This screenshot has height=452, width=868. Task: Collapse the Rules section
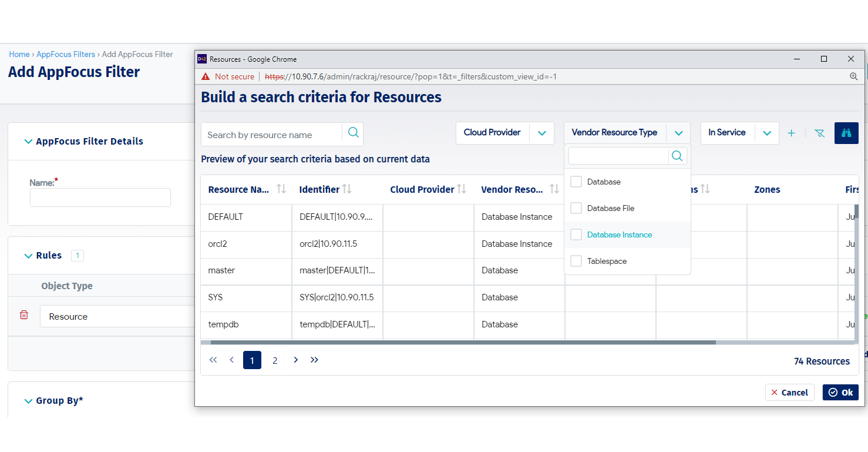(x=28, y=256)
